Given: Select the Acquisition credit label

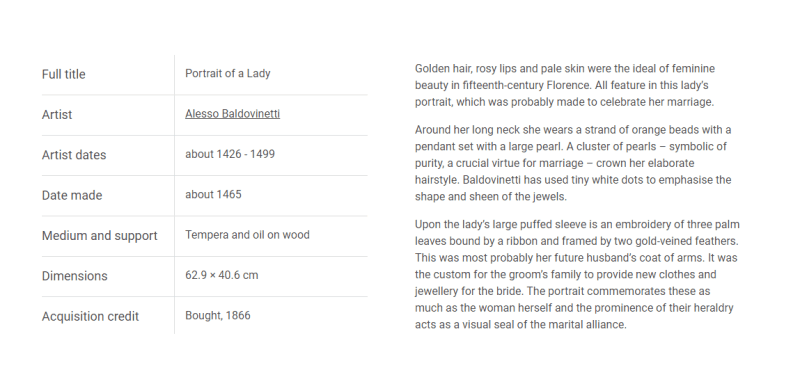Looking at the screenshot, I should [90, 316].
